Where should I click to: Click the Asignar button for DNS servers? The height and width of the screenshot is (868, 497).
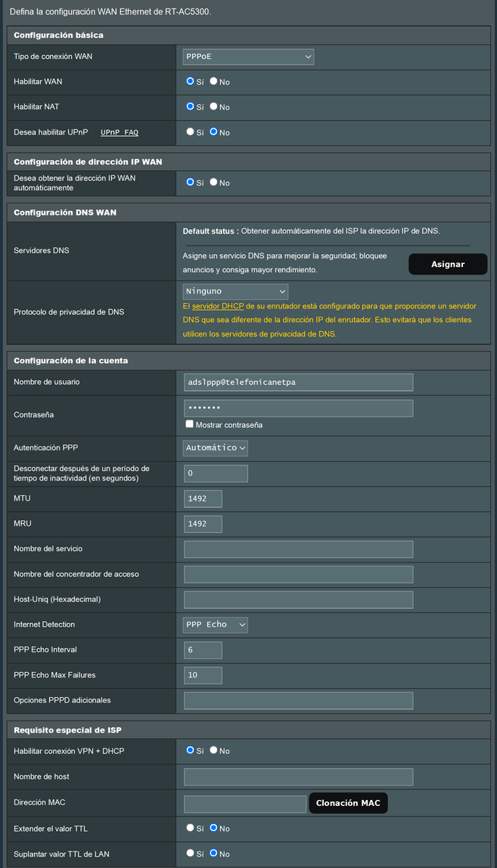[448, 264]
